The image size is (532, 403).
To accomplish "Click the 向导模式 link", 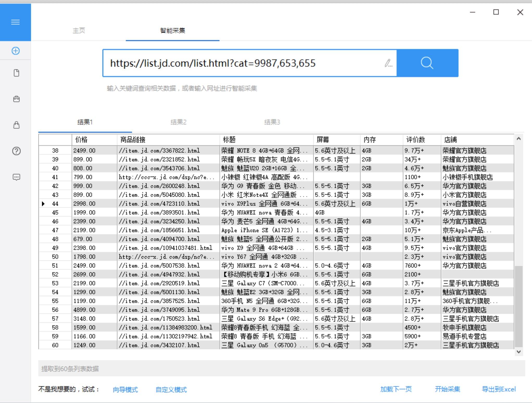I will (125, 389).
